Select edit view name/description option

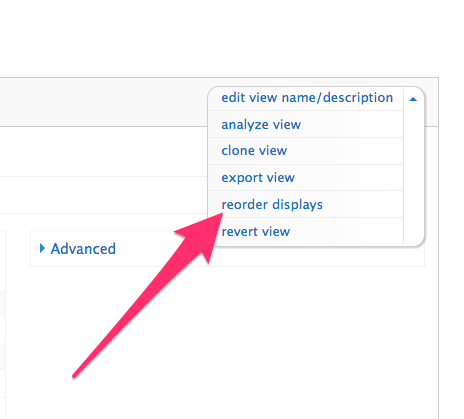point(307,98)
